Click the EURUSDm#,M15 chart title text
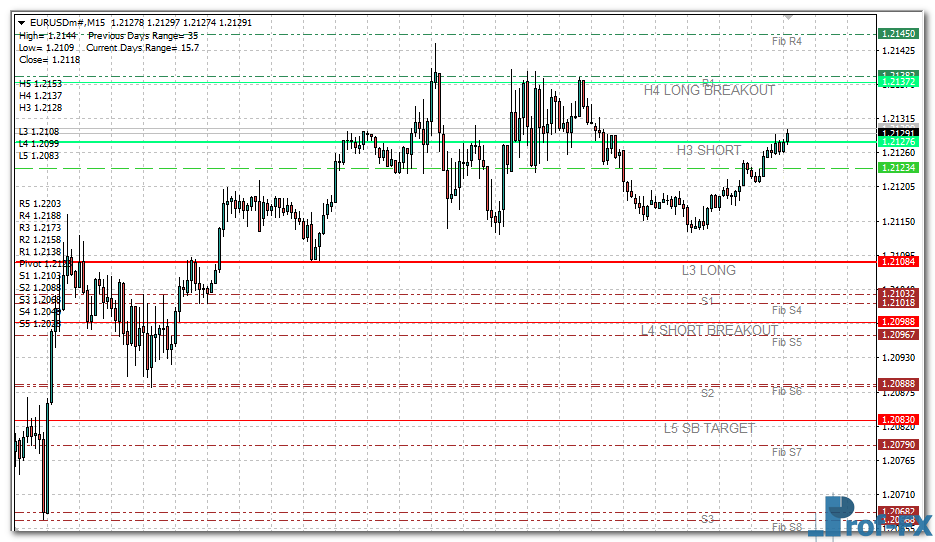The width and height of the screenshot is (935, 542). point(68,22)
